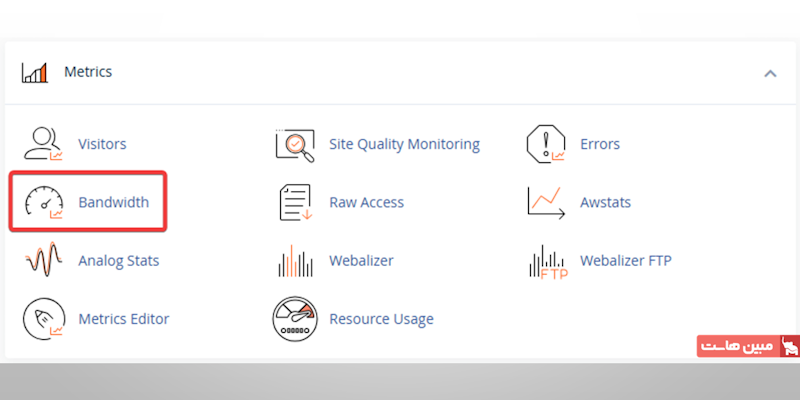Collapse the Metrics section chevron
Screen dimensions: 800x400
770,73
